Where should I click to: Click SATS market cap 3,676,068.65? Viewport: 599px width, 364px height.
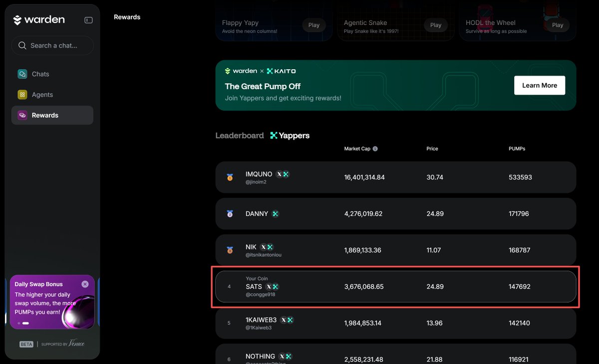pyautogui.click(x=364, y=287)
